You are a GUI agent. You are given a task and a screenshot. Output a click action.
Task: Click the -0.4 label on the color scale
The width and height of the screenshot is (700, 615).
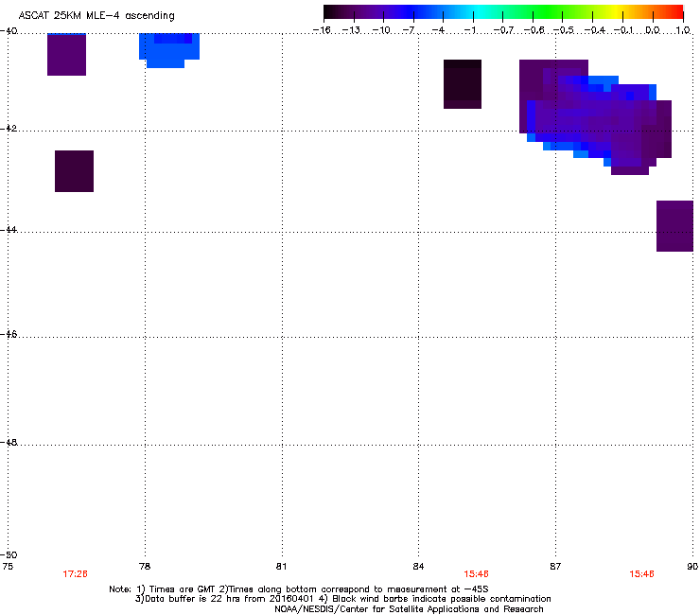click(x=595, y=30)
